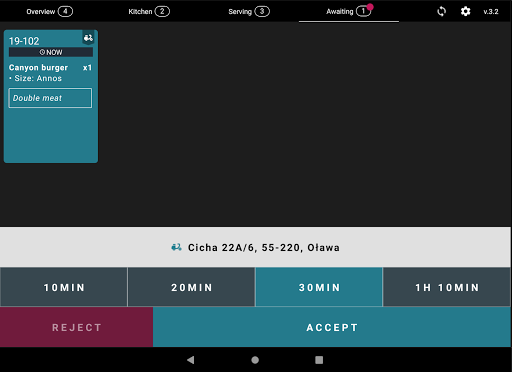Click the delivery scooter icon on order card
512x372 pixels.
[88, 38]
